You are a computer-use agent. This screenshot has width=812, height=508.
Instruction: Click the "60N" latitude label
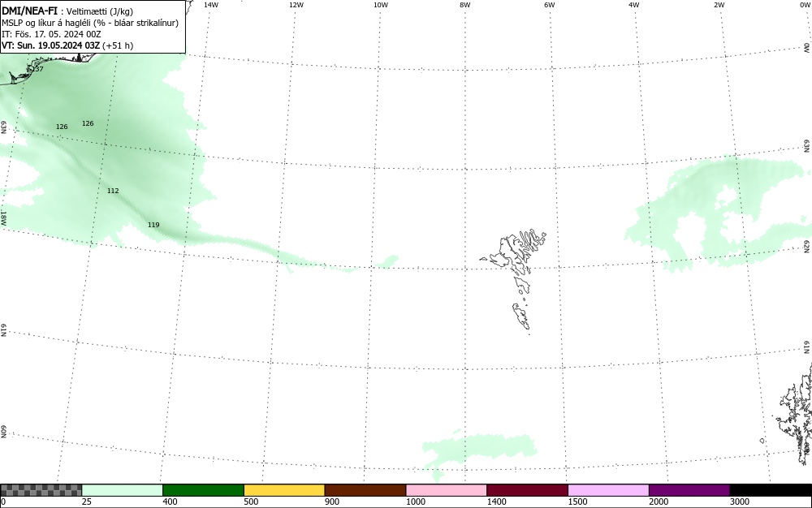[3, 433]
